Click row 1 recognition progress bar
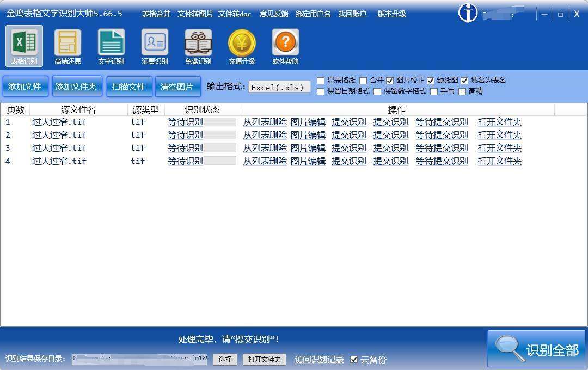This screenshot has height=370, width=588. point(220,122)
